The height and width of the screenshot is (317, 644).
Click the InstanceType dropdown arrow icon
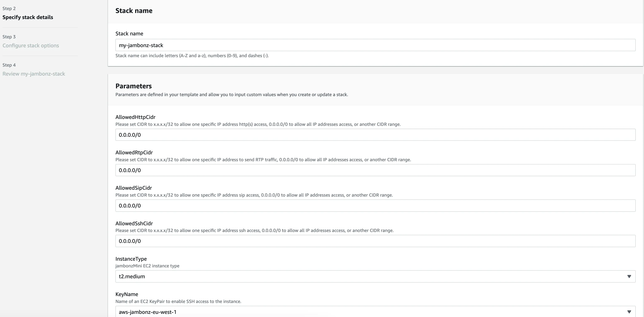(x=629, y=276)
